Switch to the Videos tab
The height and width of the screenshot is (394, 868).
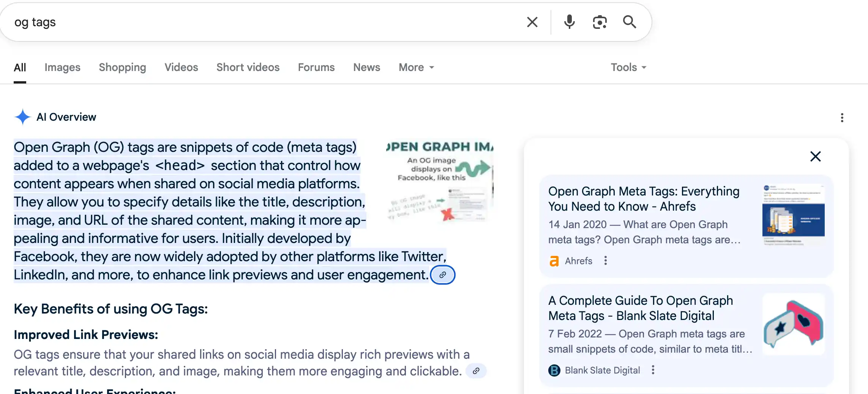click(x=181, y=67)
